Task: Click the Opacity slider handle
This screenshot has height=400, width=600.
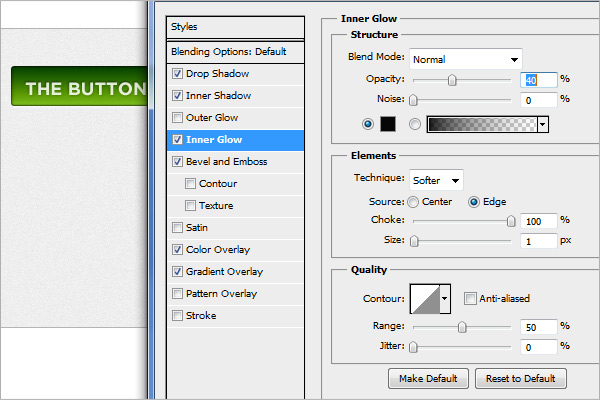Action: (452, 80)
